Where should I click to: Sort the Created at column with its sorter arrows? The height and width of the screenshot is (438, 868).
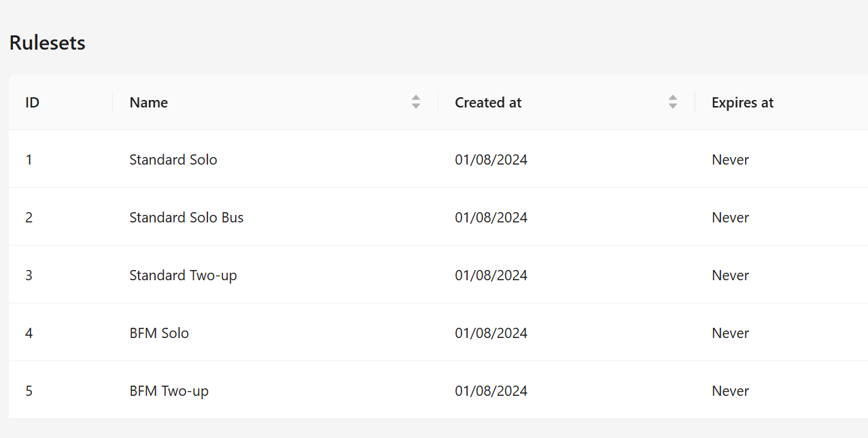(x=673, y=102)
